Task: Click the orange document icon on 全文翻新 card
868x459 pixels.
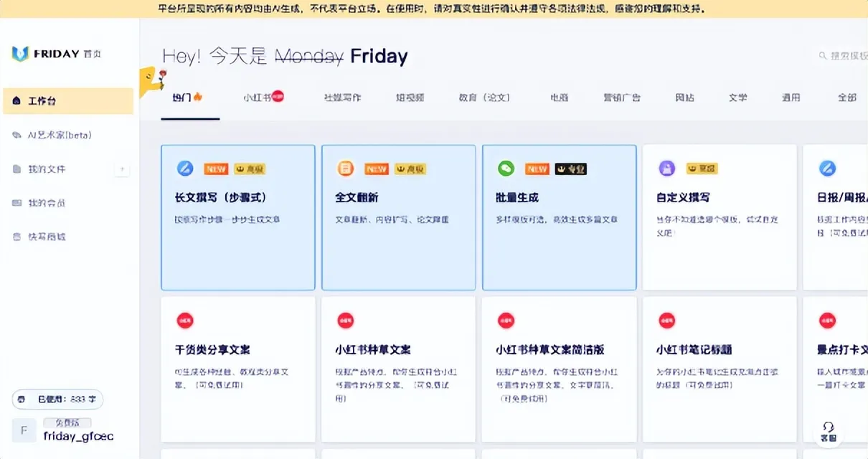Action: tap(346, 169)
